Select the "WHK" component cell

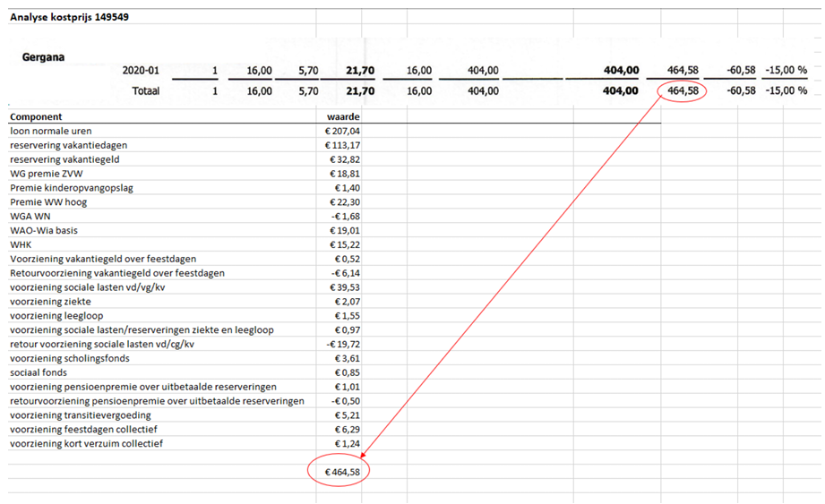tap(21, 244)
